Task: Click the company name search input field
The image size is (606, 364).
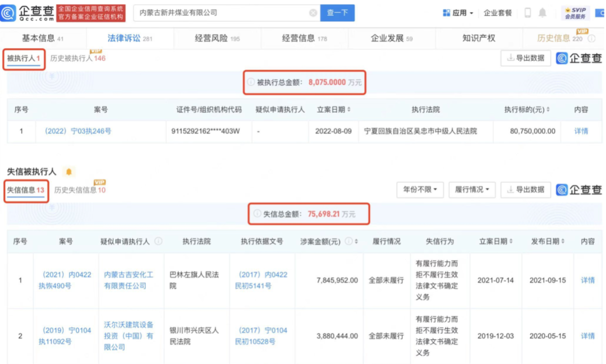Action: tap(222, 13)
